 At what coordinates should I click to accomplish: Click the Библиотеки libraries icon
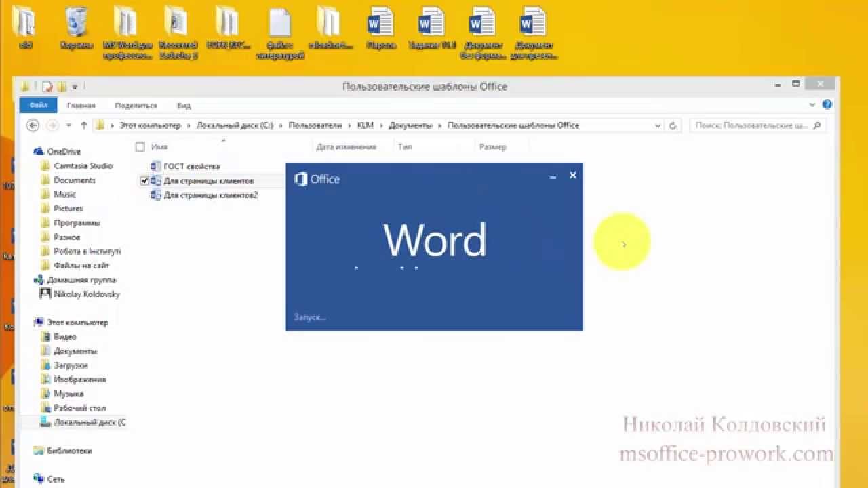39,451
